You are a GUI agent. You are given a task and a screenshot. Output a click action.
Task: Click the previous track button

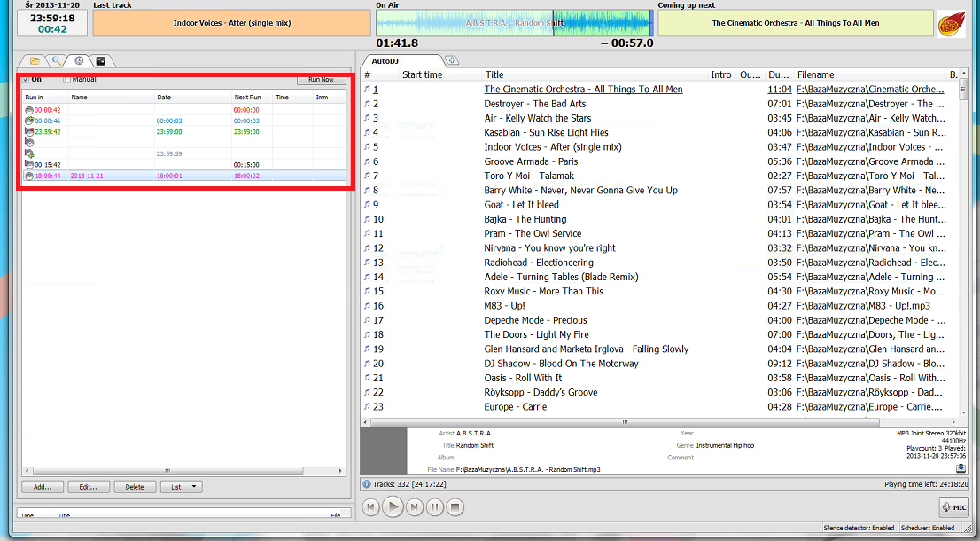(370, 507)
